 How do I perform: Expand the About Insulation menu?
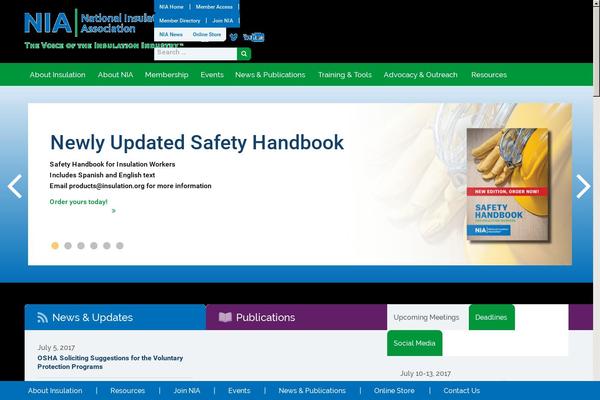(x=58, y=75)
